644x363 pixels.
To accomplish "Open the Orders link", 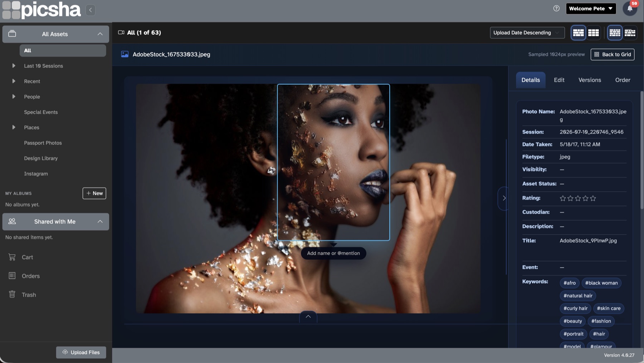I will point(31,276).
